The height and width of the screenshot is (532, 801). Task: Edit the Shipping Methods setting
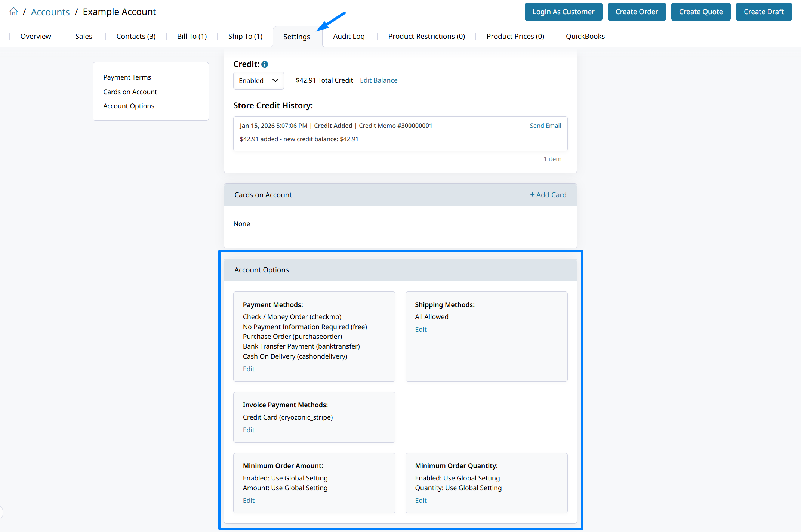420,330
